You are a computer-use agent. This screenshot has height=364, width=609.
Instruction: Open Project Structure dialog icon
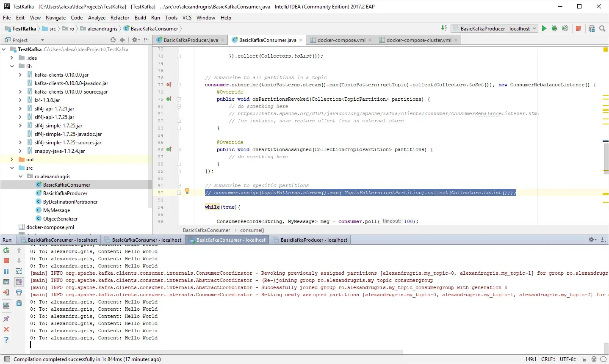point(592,28)
